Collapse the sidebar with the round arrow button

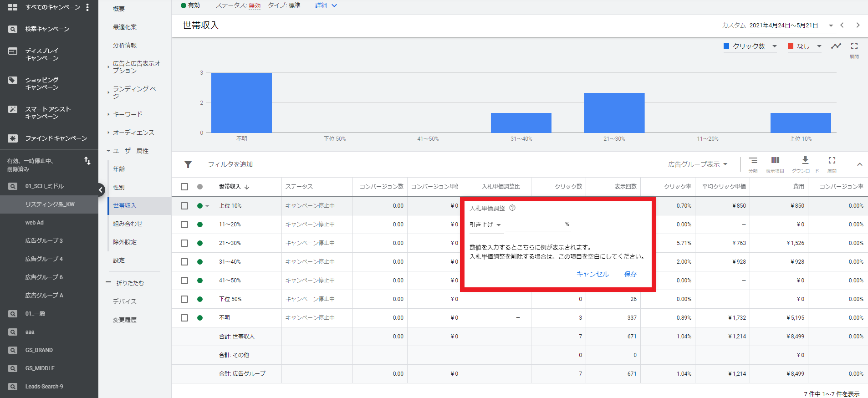click(101, 190)
